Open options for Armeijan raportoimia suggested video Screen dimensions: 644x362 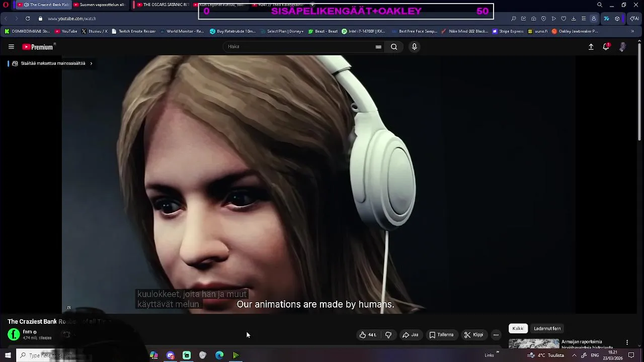[627, 342]
